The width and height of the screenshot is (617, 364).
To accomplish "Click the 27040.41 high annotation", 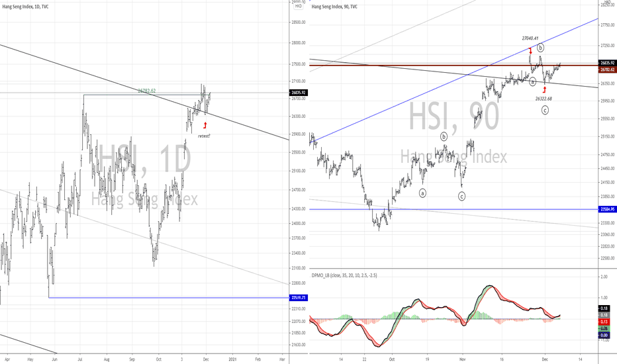I will 530,38.
